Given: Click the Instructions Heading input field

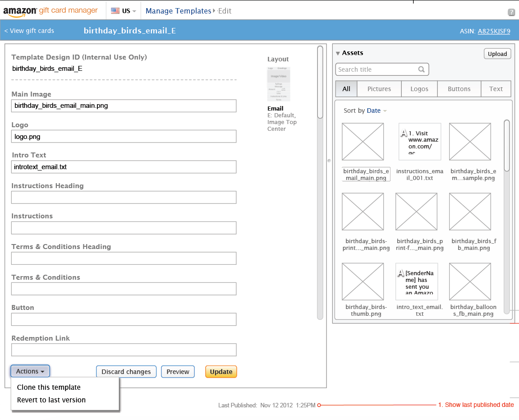Looking at the screenshot, I should (124, 198).
